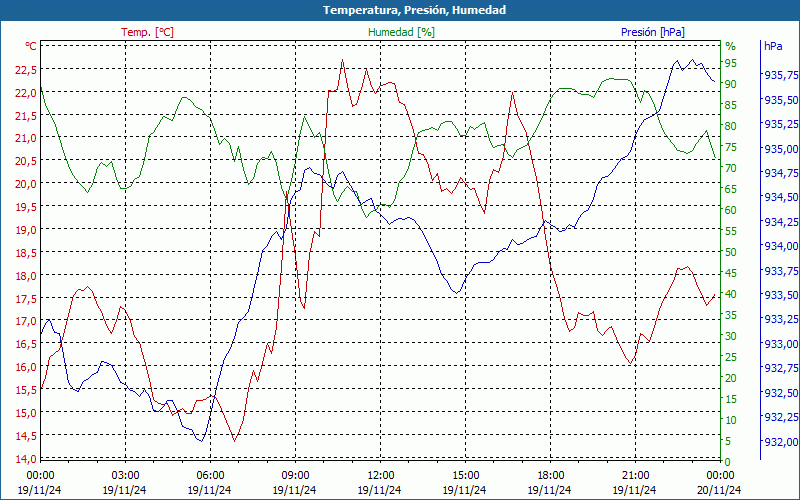
Task: Click the 16,5 red axis value
Action: (x=26, y=344)
